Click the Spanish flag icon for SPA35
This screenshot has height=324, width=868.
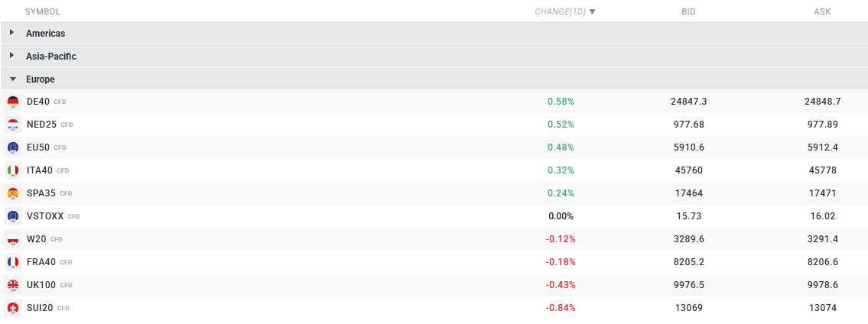click(x=13, y=193)
